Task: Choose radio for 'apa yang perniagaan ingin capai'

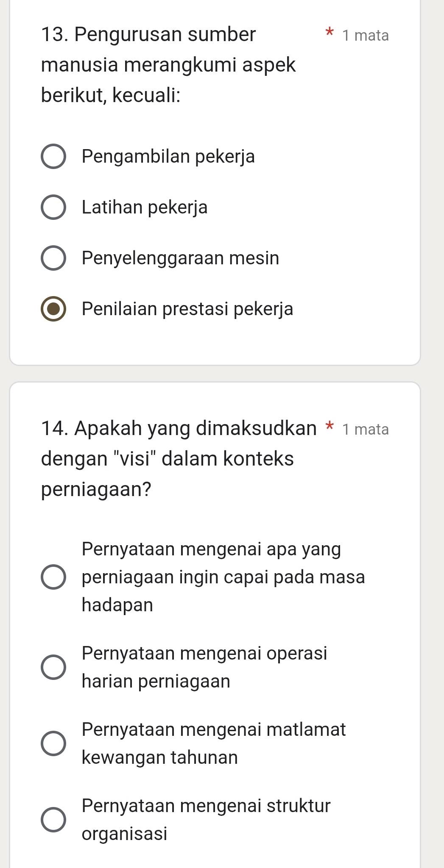Action: click(x=53, y=577)
